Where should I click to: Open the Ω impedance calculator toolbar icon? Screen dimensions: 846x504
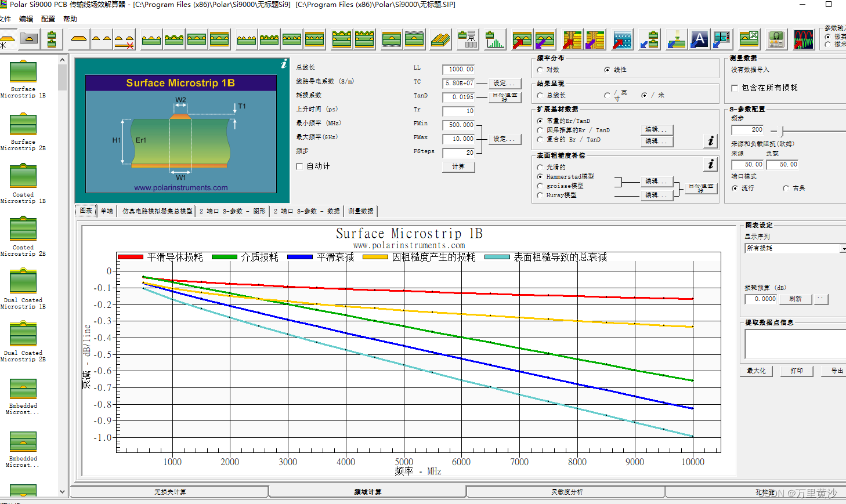click(776, 39)
